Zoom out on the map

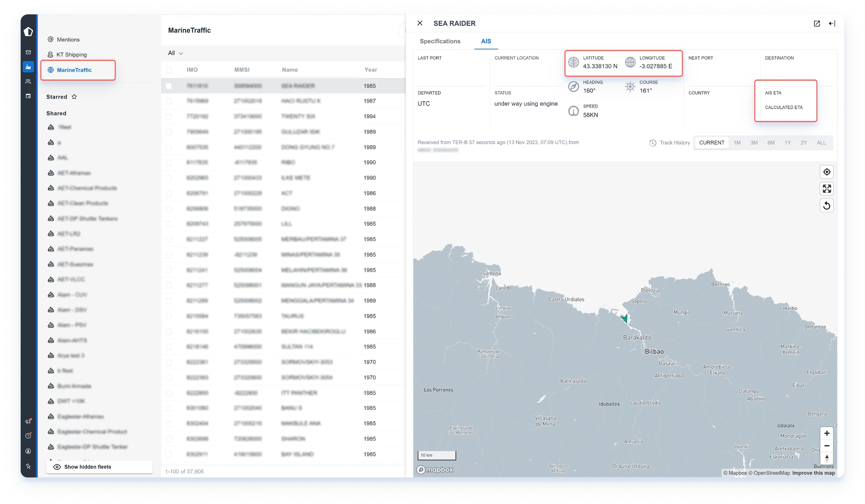click(x=827, y=446)
